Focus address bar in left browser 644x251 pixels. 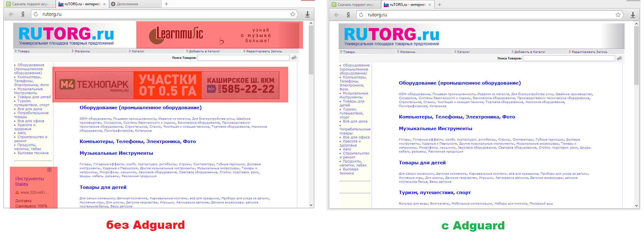coord(165,14)
